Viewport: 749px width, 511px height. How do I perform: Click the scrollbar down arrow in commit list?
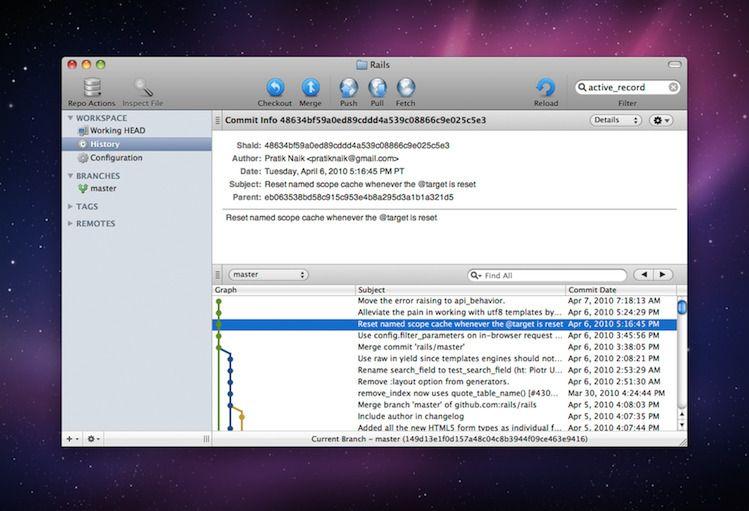[682, 425]
